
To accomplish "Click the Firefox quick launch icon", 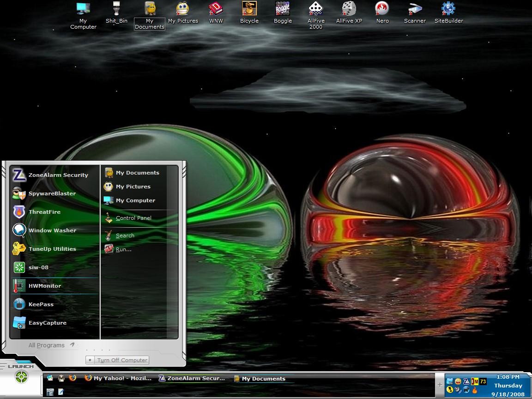I will pos(73,378).
